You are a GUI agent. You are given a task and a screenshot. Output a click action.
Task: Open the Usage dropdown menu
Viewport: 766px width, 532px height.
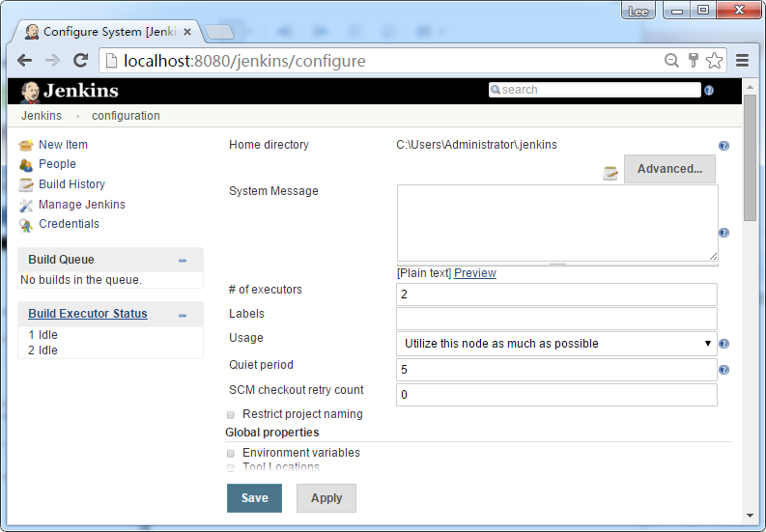click(x=557, y=344)
